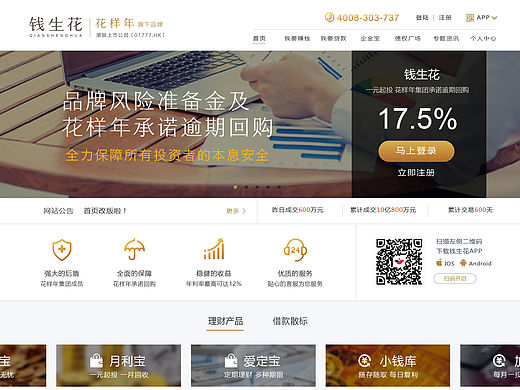Click the 扫码开启 button

(x=455, y=279)
